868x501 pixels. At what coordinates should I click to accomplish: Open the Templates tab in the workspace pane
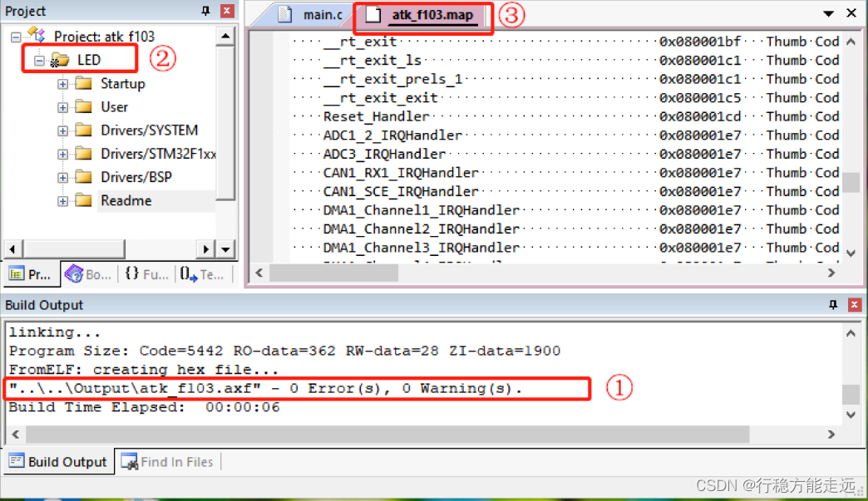coord(203,274)
